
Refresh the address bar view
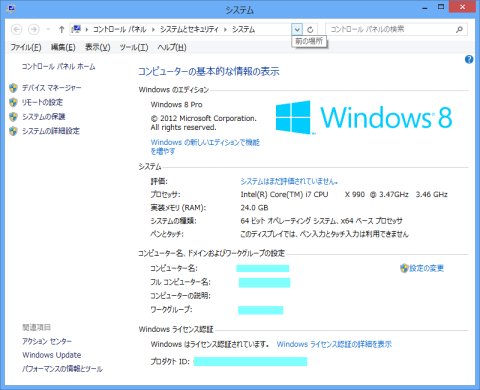point(310,30)
